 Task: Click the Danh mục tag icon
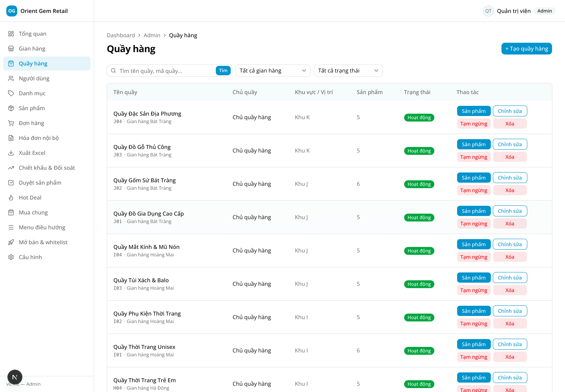11,93
